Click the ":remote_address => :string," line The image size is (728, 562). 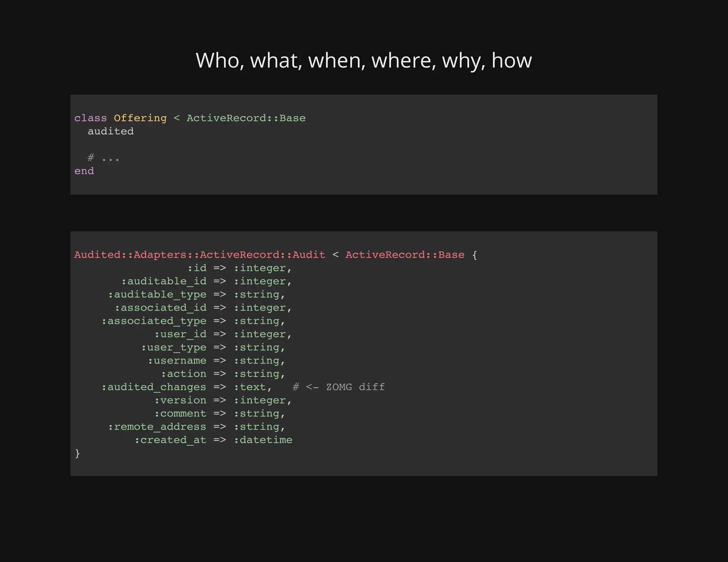[x=197, y=427]
